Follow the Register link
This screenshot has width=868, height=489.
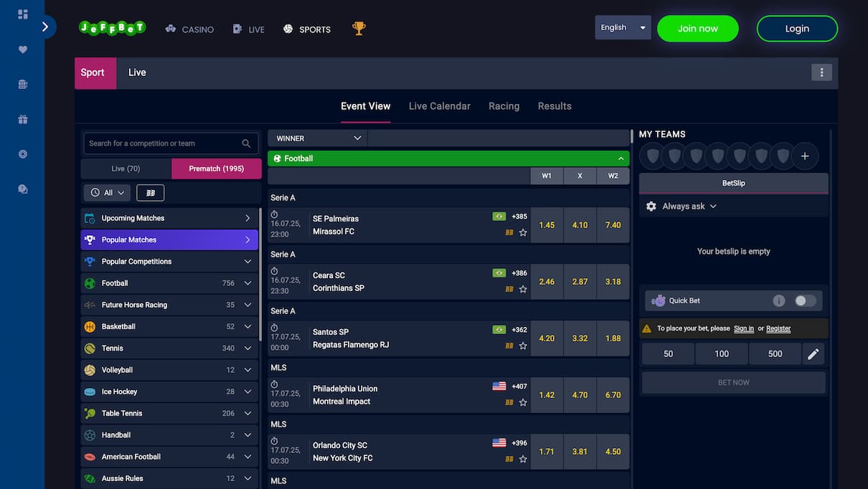click(x=778, y=328)
